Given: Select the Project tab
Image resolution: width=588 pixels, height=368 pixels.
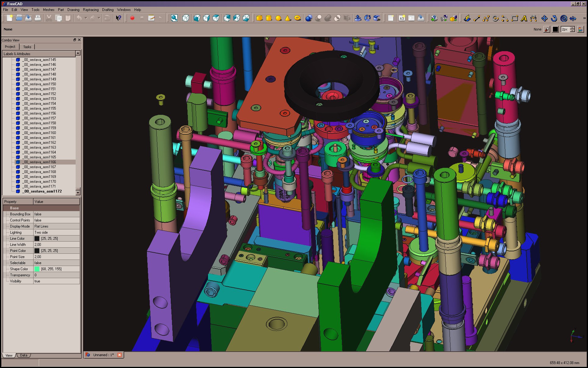Looking at the screenshot, I should click(x=10, y=47).
